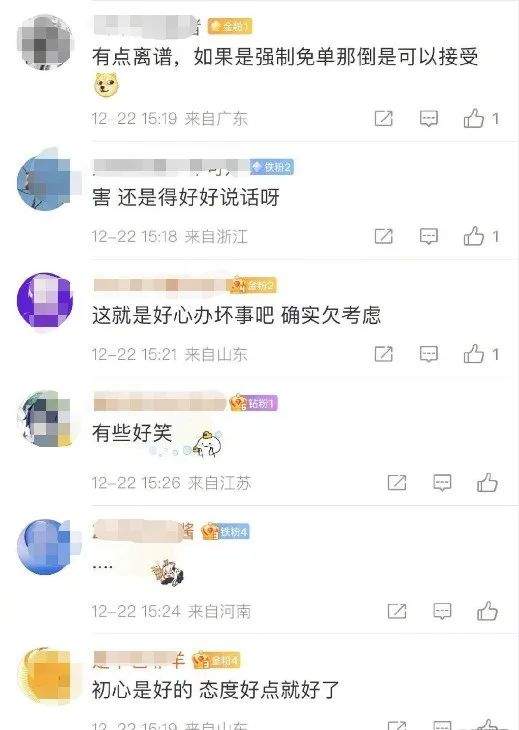
Task: Like the comment from 河南
Action: pos(487,611)
